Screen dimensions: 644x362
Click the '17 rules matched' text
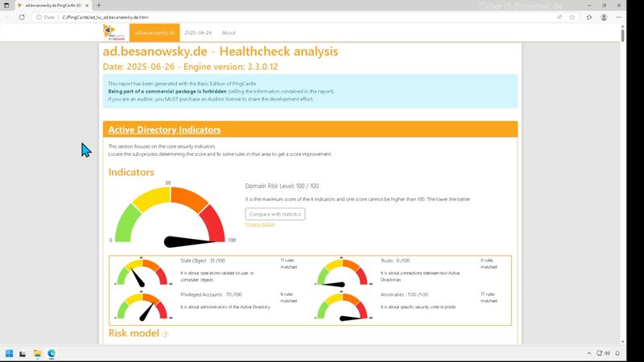[x=489, y=298]
